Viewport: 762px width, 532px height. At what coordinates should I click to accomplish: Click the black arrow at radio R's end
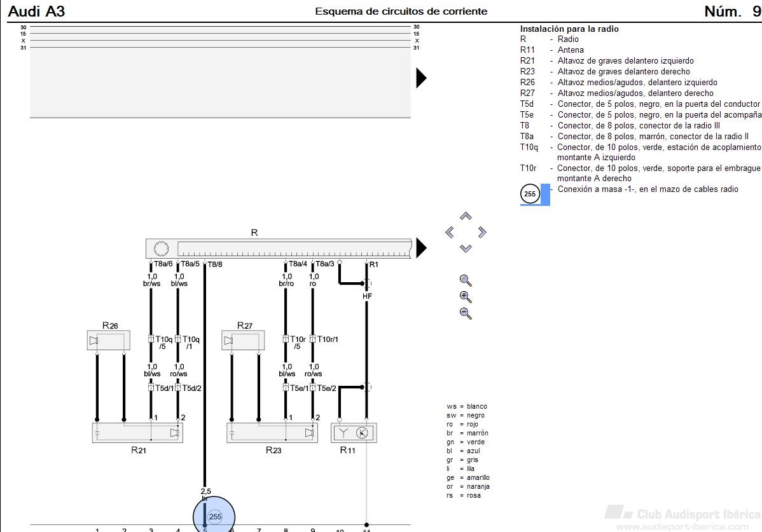click(x=421, y=248)
